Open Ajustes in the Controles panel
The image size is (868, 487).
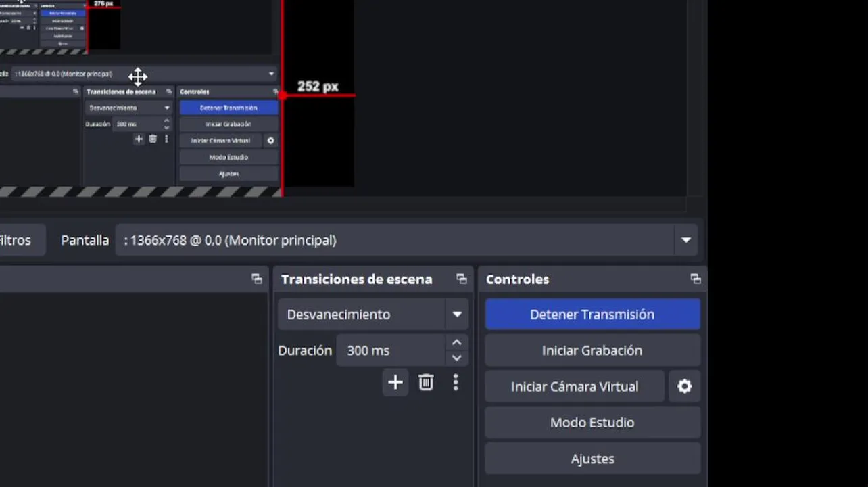coord(592,459)
